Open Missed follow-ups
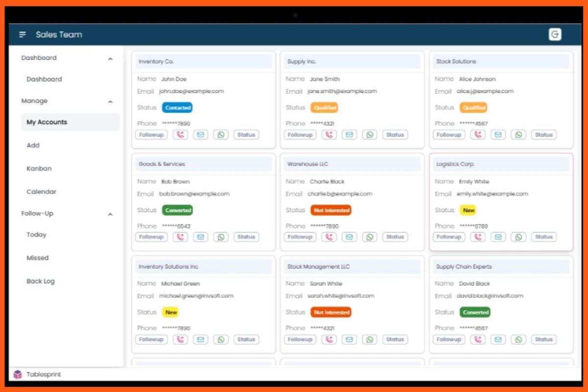 coord(38,258)
